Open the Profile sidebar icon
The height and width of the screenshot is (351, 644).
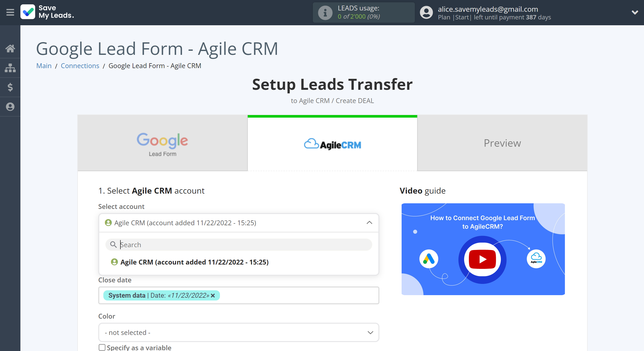pyautogui.click(x=10, y=107)
